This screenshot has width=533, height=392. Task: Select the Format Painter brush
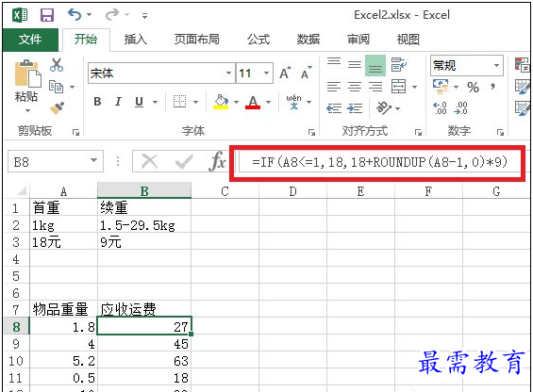(57, 108)
